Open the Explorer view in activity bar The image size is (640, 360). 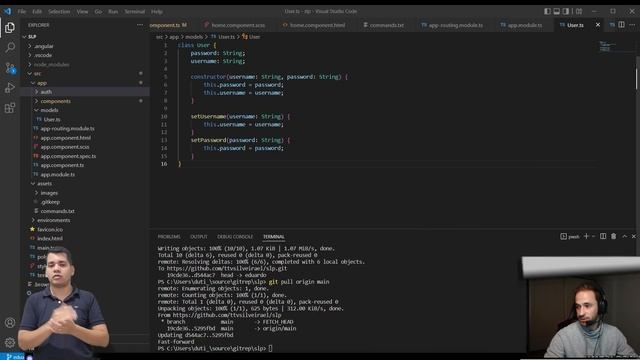coord(10,28)
